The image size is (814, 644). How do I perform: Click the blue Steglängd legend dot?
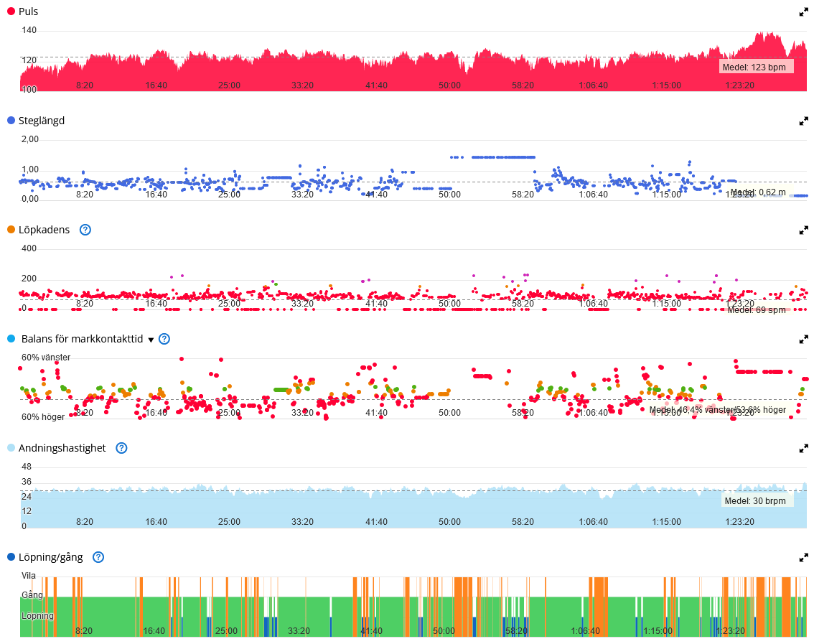(x=11, y=121)
